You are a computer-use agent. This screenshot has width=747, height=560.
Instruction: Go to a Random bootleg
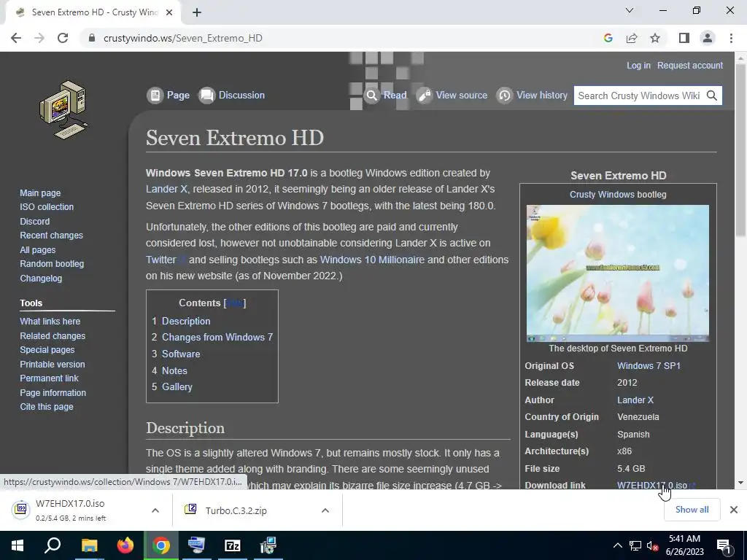click(52, 264)
